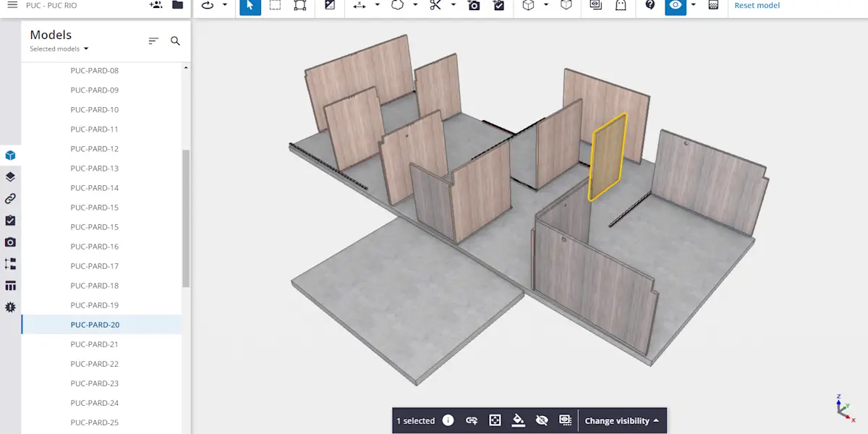Screen dimensions: 868x434
Task: Open the Settings gear in the sidebar
Action: [10, 307]
